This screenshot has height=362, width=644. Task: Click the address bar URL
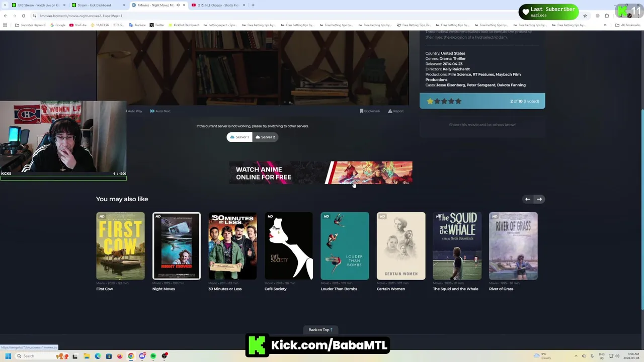pyautogui.click(x=80, y=16)
